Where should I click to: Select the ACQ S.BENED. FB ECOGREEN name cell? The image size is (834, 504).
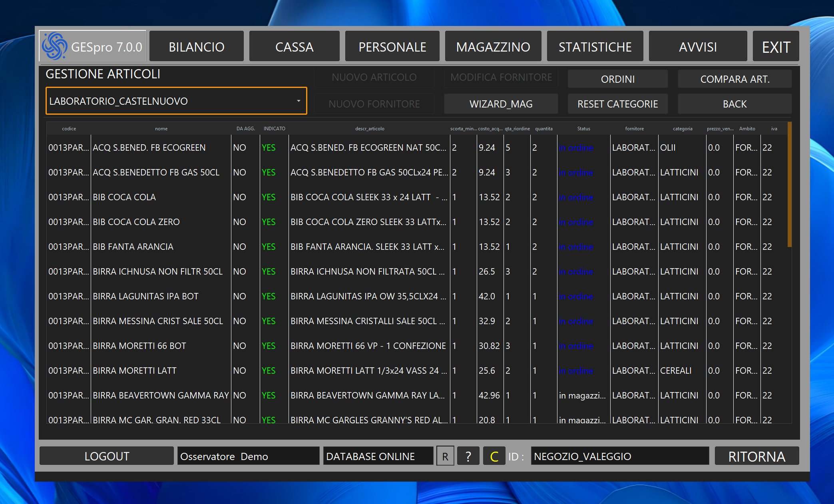[x=161, y=147]
